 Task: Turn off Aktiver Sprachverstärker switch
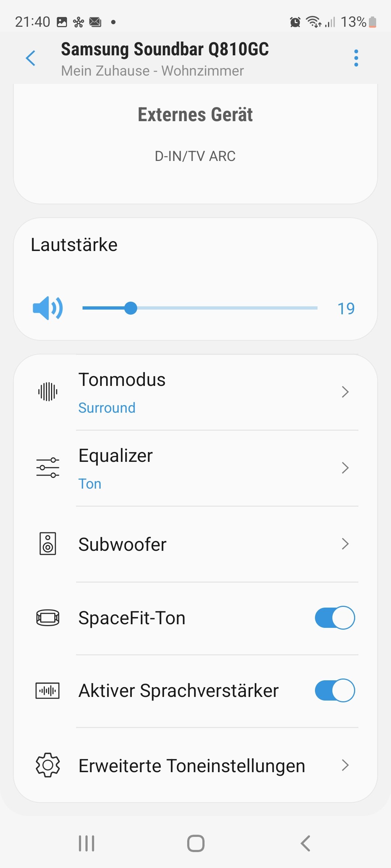tap(335, 691)
